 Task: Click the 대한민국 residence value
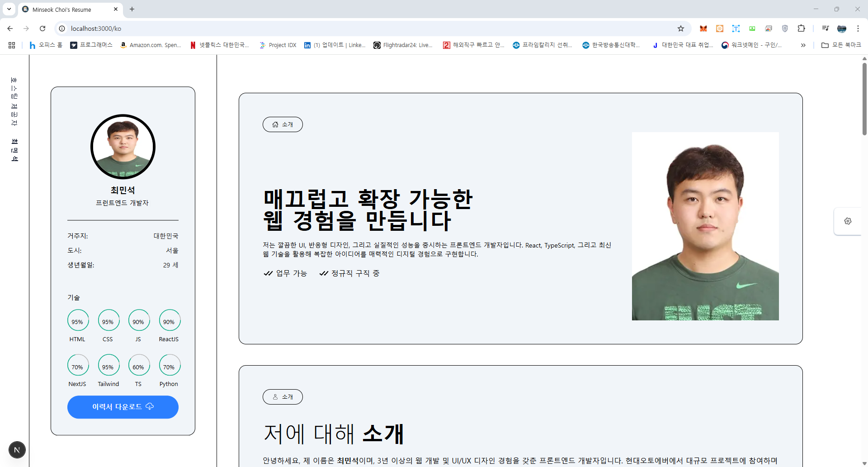point(166,236)
